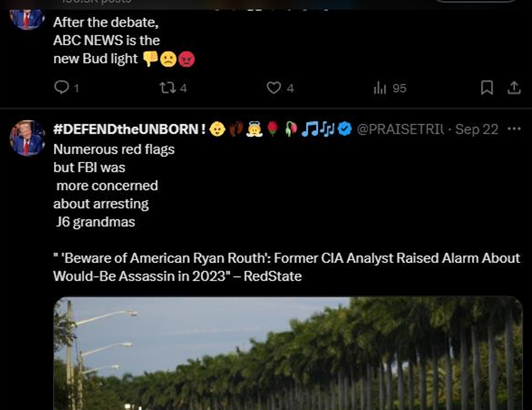Viewport: 532px width, 410px height.
Task: Open the #DEFENDtheUNBORN profile name
Action: pyautogui.click(x=129, y=129)
